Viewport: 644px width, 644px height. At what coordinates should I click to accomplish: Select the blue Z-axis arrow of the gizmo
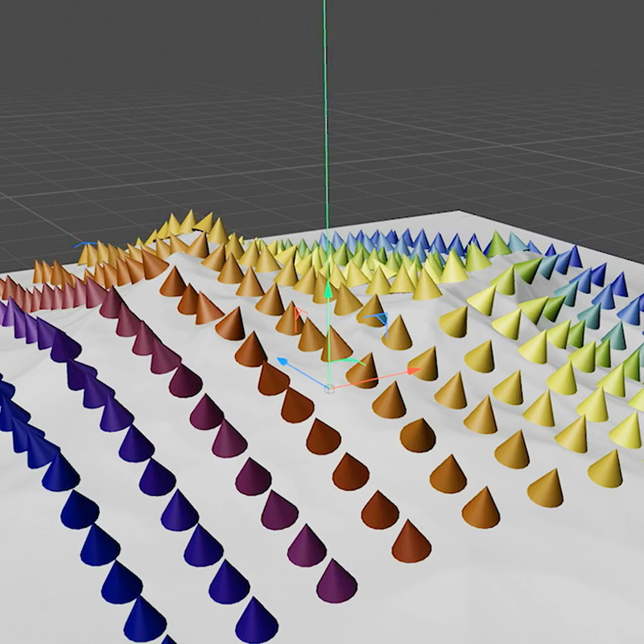[284, 361]
